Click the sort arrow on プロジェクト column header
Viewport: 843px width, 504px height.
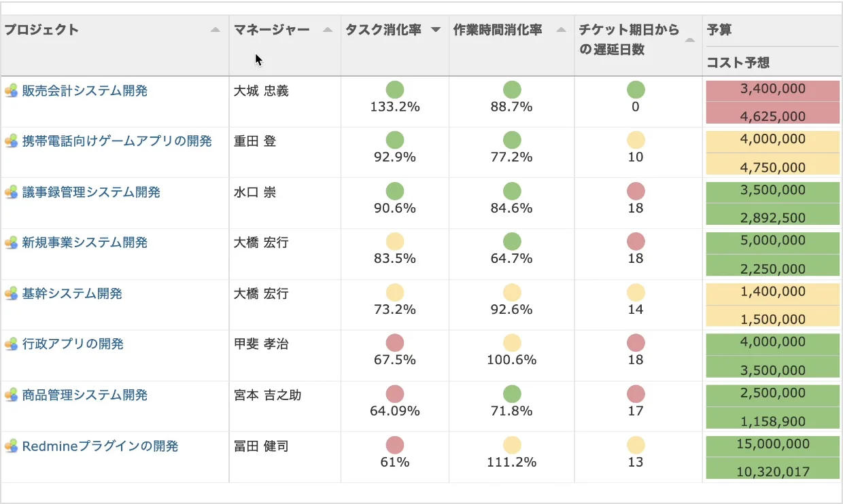pos(215,29)
